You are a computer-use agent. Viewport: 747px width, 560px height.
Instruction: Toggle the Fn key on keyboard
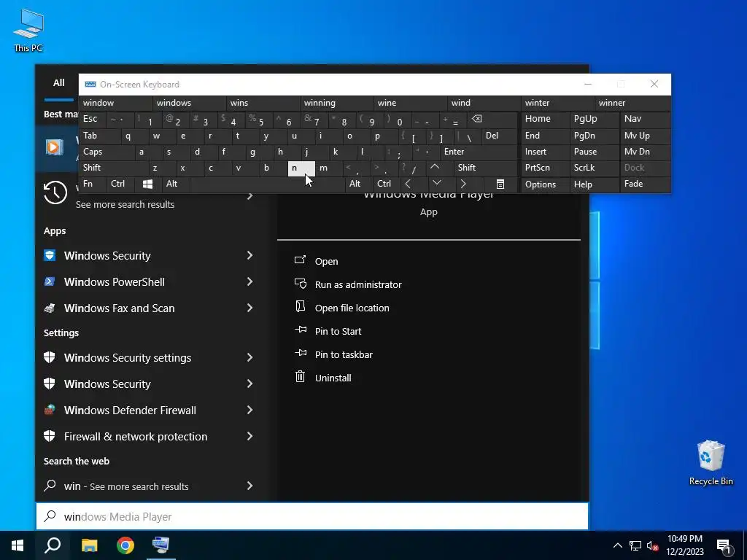(93, 184)
